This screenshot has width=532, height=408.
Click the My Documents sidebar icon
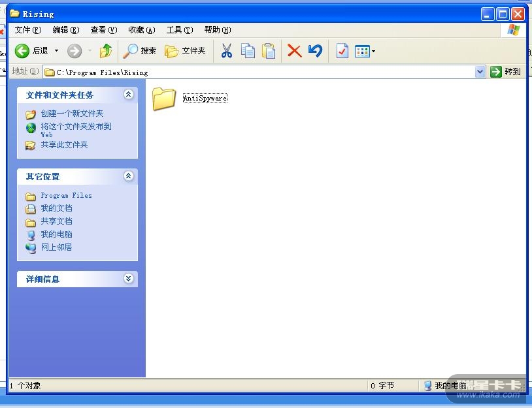click(31, 209)
